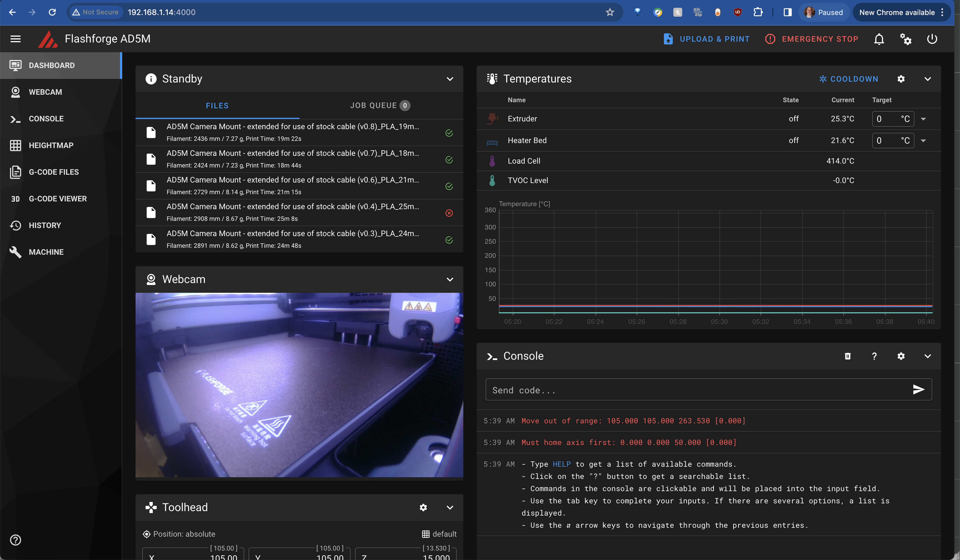Toggle Extruder color swatch icon

492,119
